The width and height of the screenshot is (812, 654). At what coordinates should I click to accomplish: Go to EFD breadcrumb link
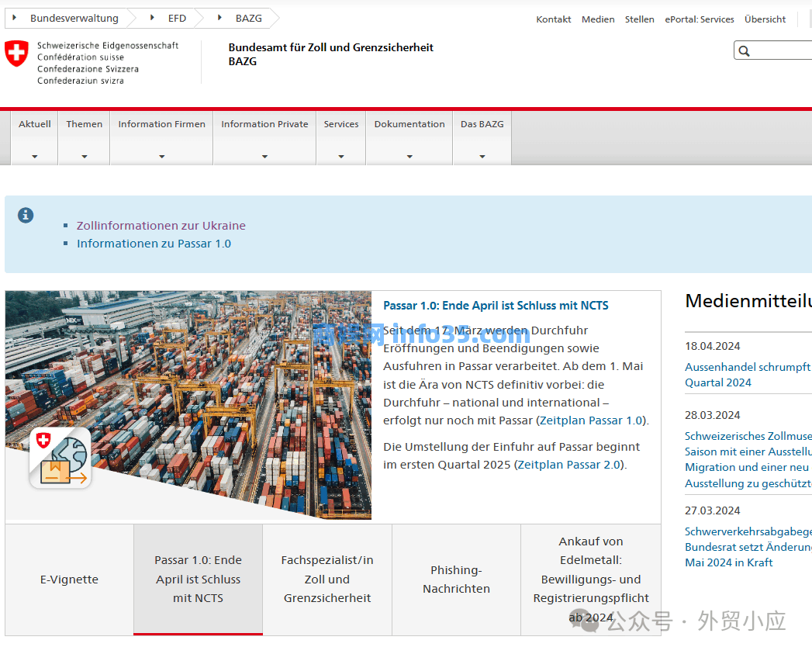click(x=177, y=18)
